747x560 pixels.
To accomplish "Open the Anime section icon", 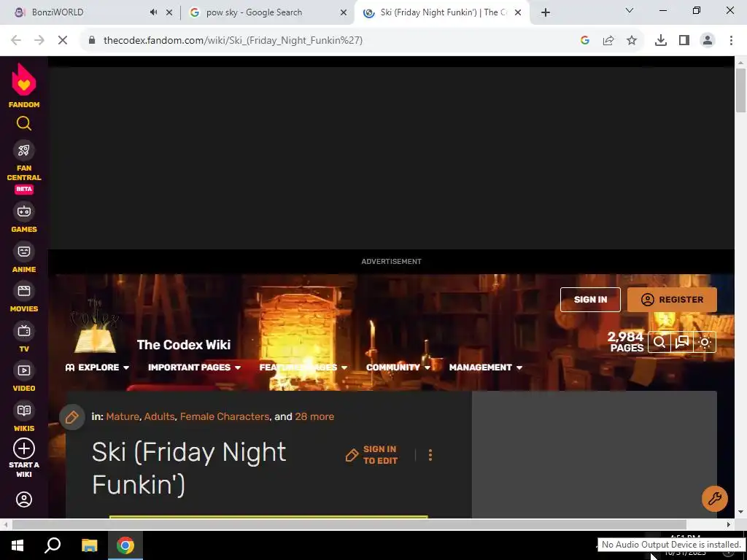I will (24, 252).
